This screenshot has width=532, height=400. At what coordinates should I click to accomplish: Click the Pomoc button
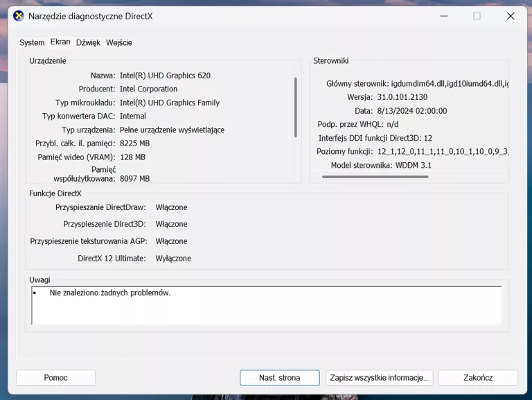coord(55,378)
